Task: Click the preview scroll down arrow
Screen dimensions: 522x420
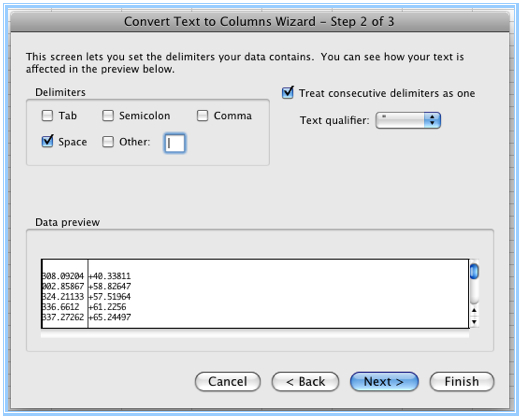Action: pos(474,322)
